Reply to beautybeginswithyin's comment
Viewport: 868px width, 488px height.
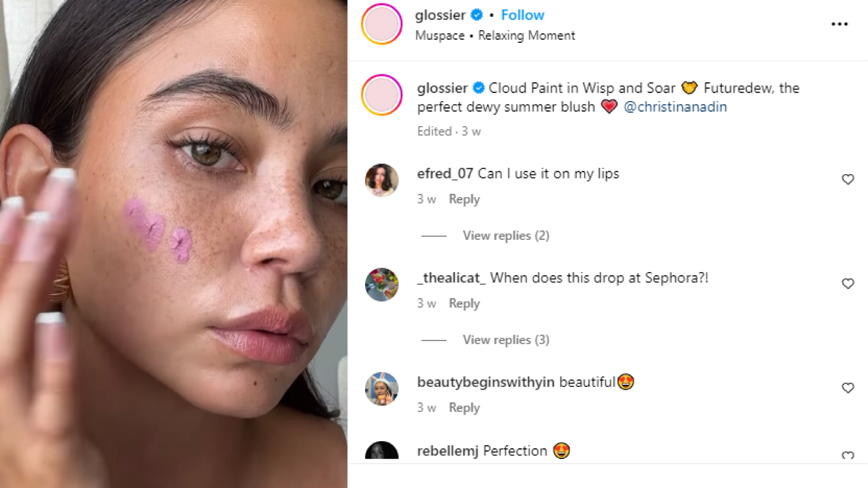[x=464, y=407]
